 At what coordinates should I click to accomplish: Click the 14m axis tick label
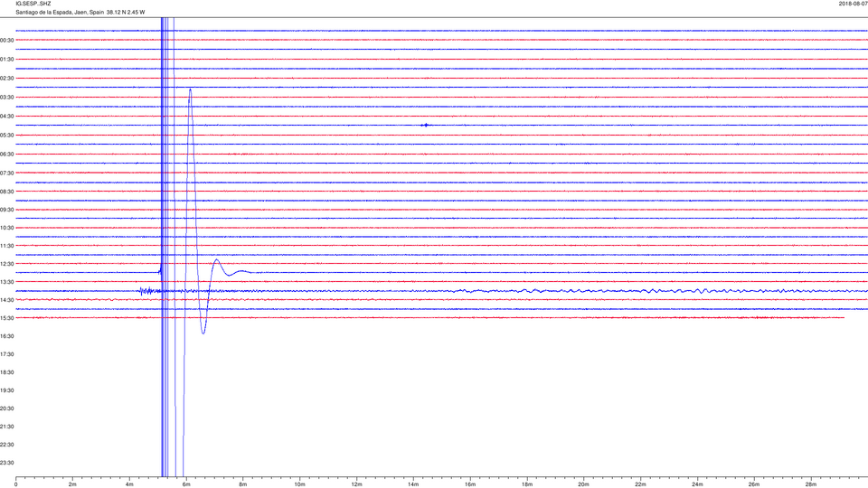click(413, 484)
